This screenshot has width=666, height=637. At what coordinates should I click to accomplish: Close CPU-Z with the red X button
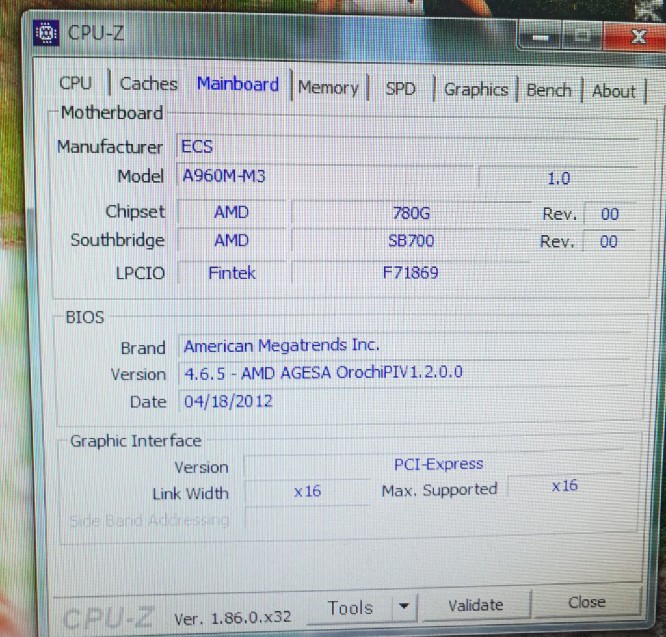(x=637, y=37)
